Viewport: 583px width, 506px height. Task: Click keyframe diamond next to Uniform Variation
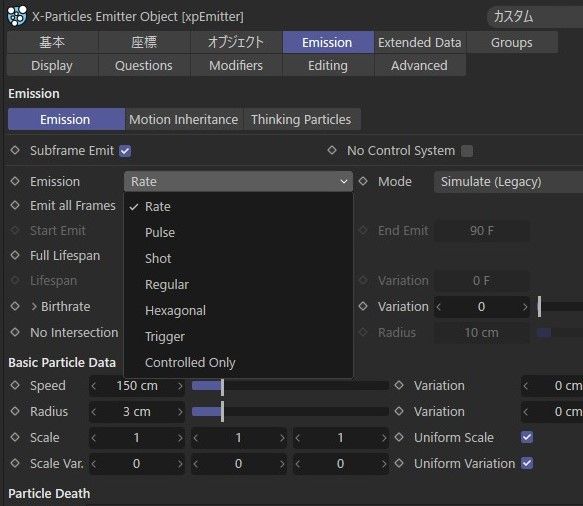point(399,463)
